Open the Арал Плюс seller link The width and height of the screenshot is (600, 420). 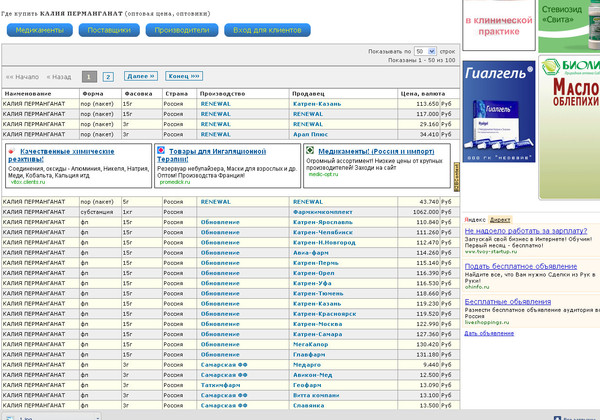click(310, 135)
